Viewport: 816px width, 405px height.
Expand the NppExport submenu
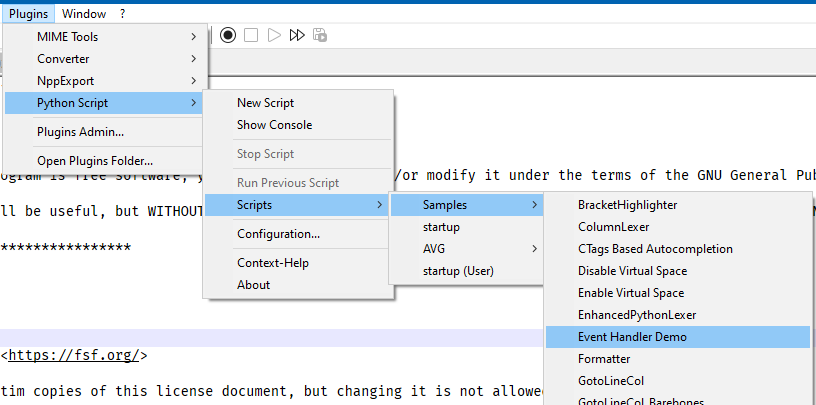point(106,81)
